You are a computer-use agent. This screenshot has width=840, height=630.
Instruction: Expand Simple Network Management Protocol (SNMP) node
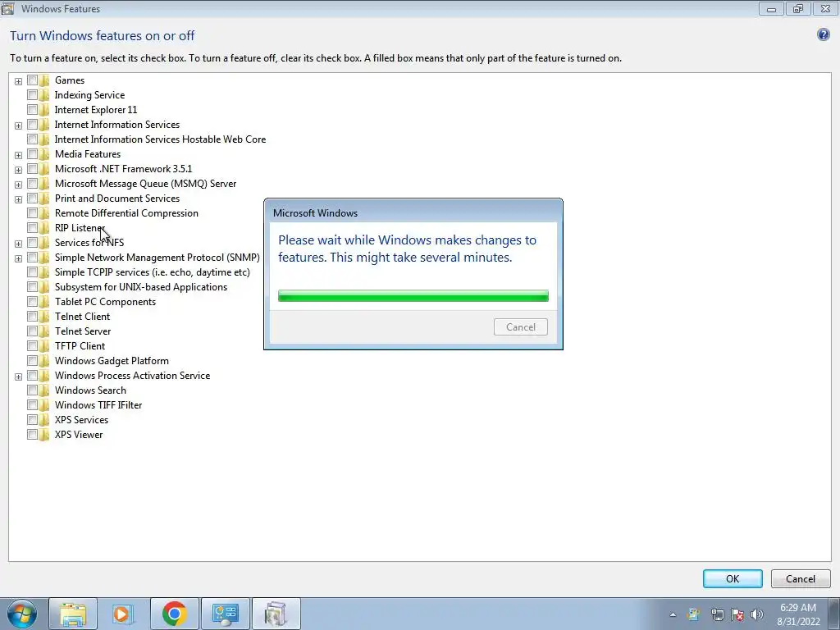coord(18,258)
